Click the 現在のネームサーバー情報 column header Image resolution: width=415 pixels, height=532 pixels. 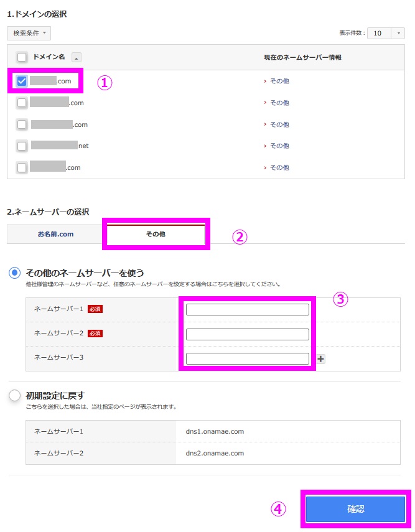(302, 57)
